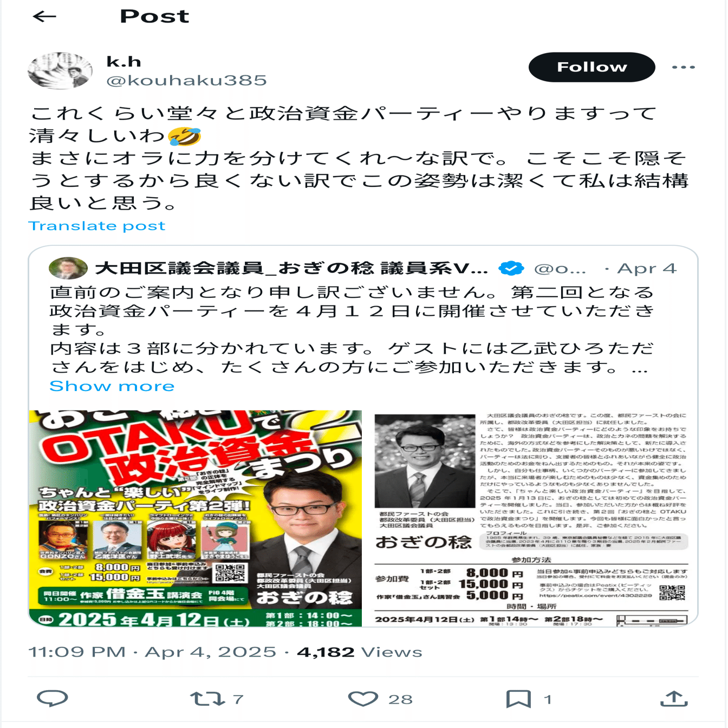
Task: Open the black-and-white profile flyer image
Action: tap(532, 518)
